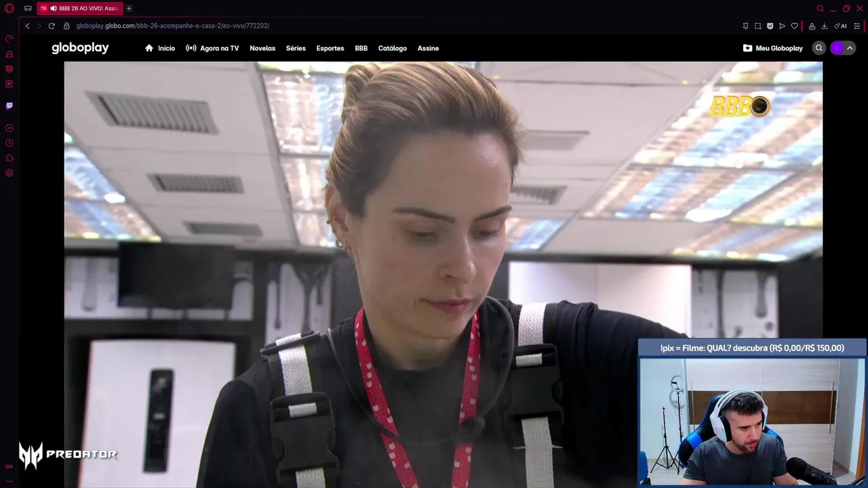Click the BBB 26 AO VIVO tab

pos(79,8)
